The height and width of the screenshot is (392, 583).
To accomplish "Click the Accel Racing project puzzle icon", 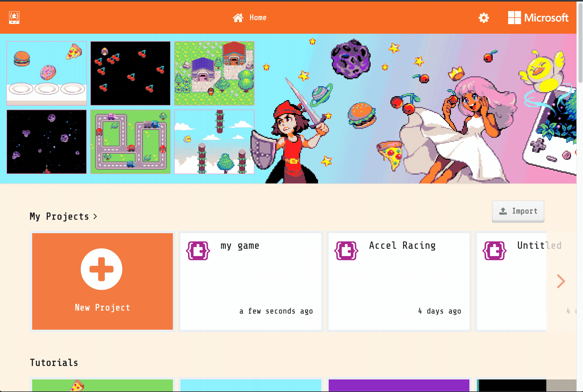I will pos(346,251).
